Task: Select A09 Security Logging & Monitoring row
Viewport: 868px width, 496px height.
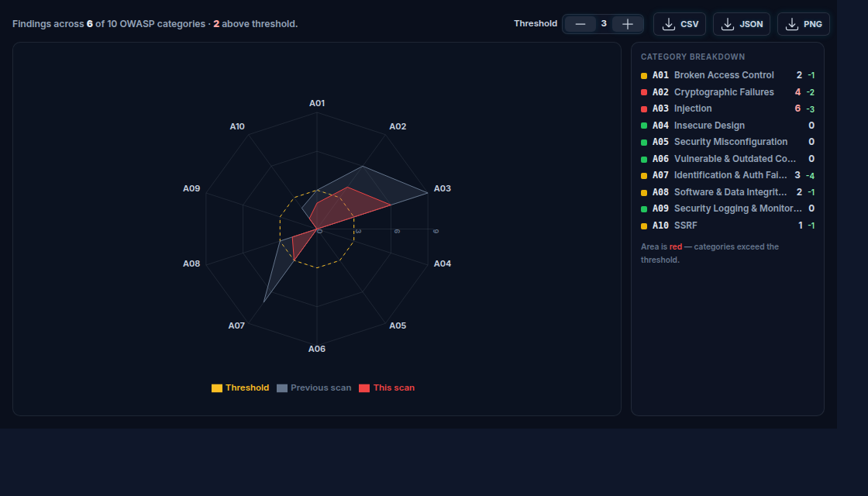Action: coord(728,208)
